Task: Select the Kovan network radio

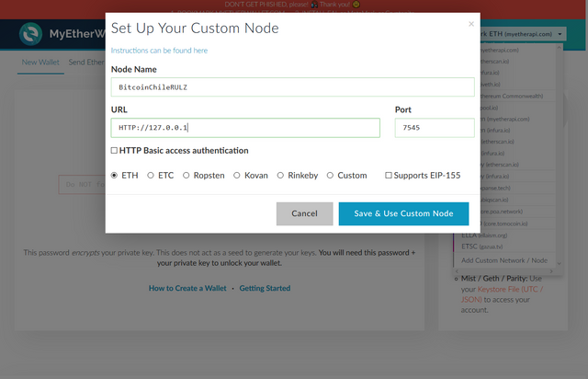Action: pos(237,176)
